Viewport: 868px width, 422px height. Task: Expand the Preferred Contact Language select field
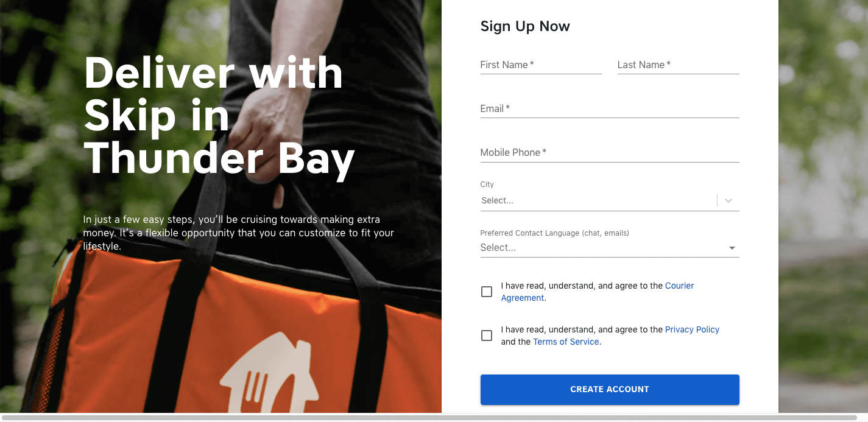click(x=610, y=248)
